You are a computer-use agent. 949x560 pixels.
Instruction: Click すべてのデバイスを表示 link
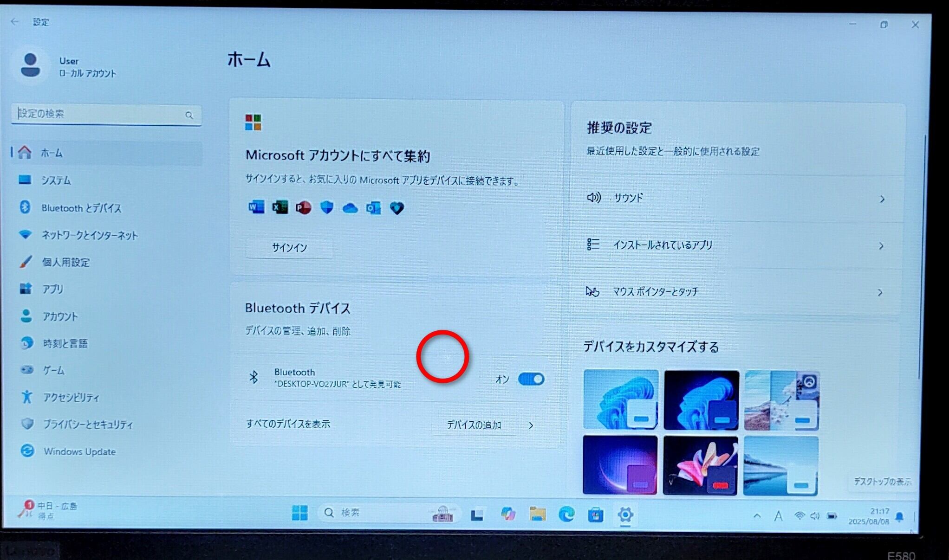288,424
